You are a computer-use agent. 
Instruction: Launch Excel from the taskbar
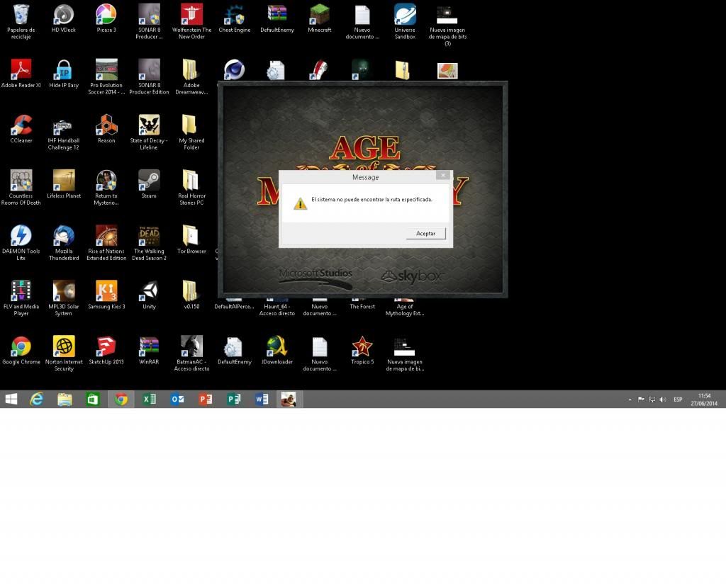pos(149,400)
